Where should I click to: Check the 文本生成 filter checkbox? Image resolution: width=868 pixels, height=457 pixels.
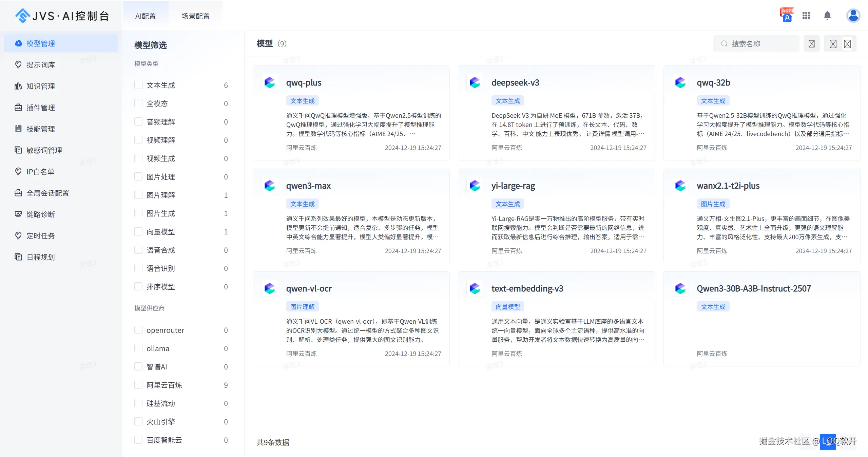(138, 85)
